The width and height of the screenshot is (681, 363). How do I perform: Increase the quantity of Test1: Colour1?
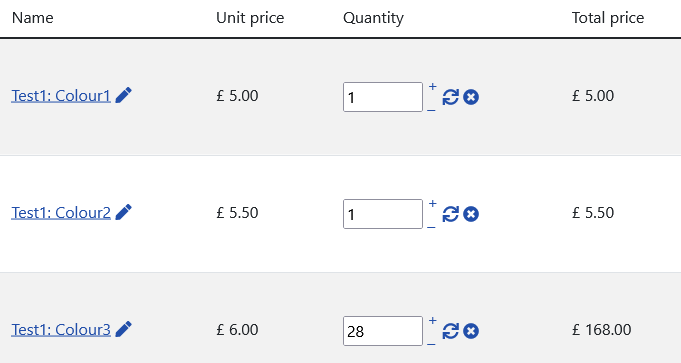[x=432, y=86]
